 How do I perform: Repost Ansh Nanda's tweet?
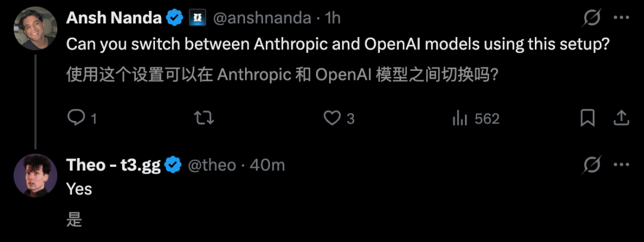coord(204,119)
